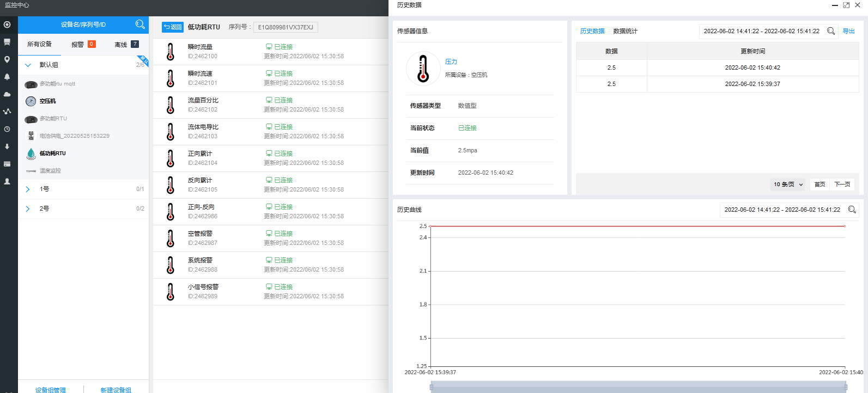The width and height of the screenshot is (868, 393).
Task: Search the history curve date range
Action: point(852,210)
